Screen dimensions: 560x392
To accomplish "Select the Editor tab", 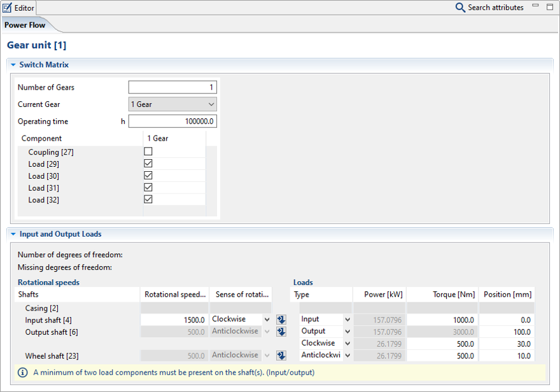I will [19, 8].
